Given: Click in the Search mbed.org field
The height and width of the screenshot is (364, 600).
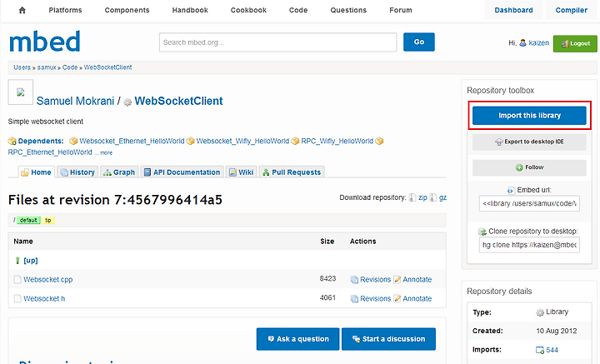Looking at the screenshot, I should point(277,42).
